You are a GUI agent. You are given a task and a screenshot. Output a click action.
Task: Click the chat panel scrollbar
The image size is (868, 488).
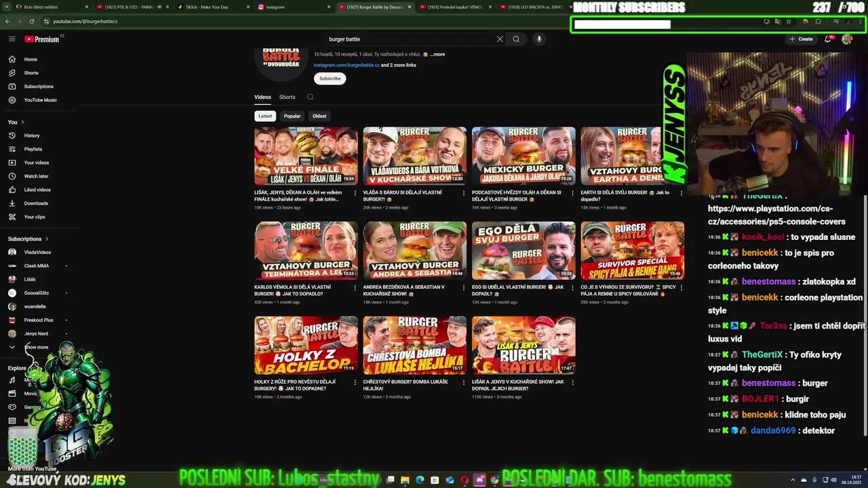coord(865,315)
